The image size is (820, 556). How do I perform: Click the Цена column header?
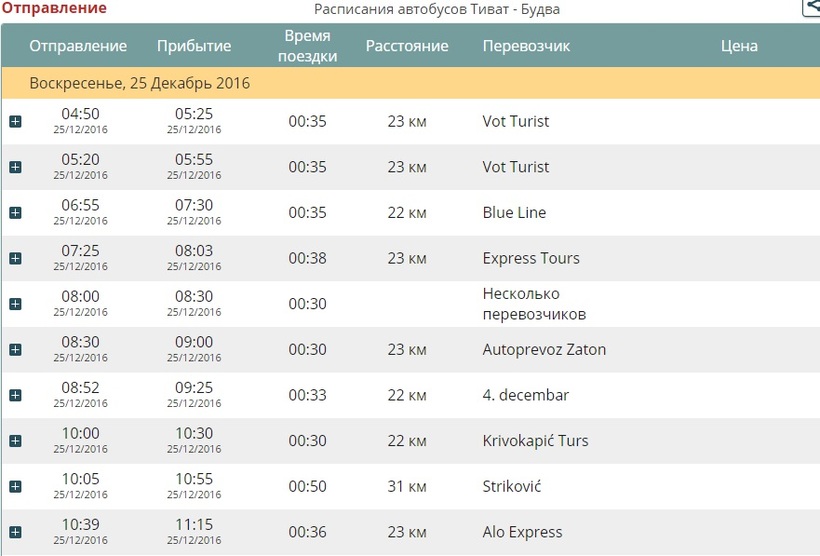pos(739,46)
